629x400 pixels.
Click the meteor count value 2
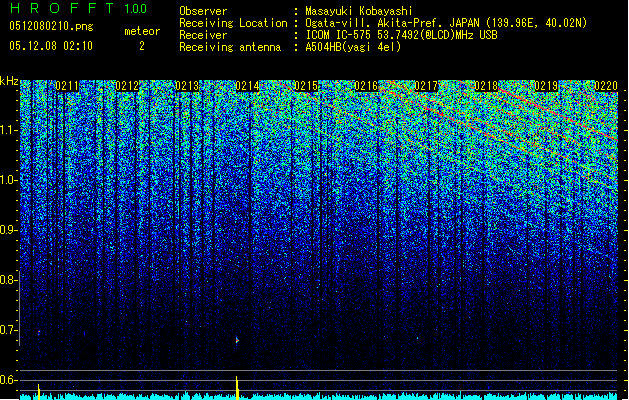pyautogui.click(x=142, y=46)
